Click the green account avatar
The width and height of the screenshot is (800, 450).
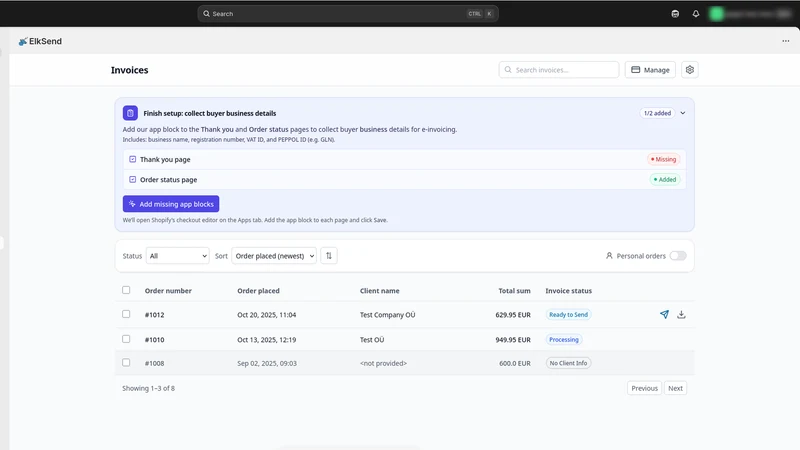tap(716, 14)
